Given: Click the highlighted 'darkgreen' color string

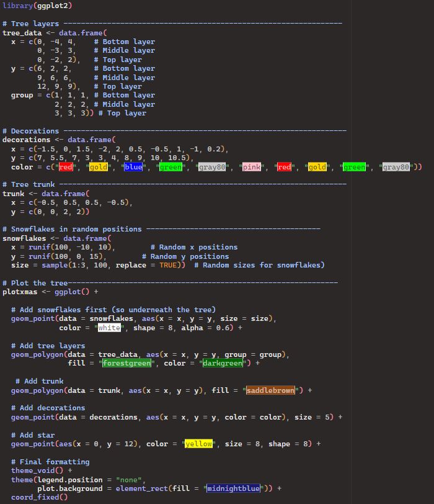Looking at the screenshot, I should click(x=223, y=363).
